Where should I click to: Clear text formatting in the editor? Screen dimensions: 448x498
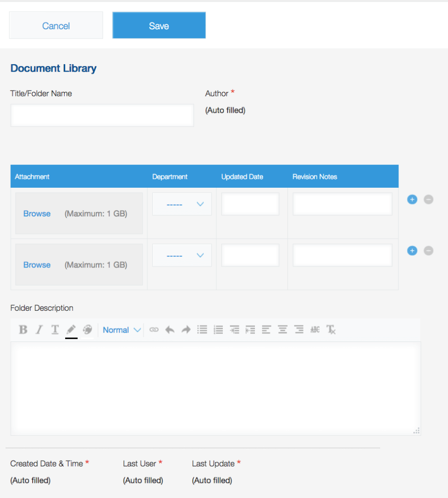tap(331, 330)
